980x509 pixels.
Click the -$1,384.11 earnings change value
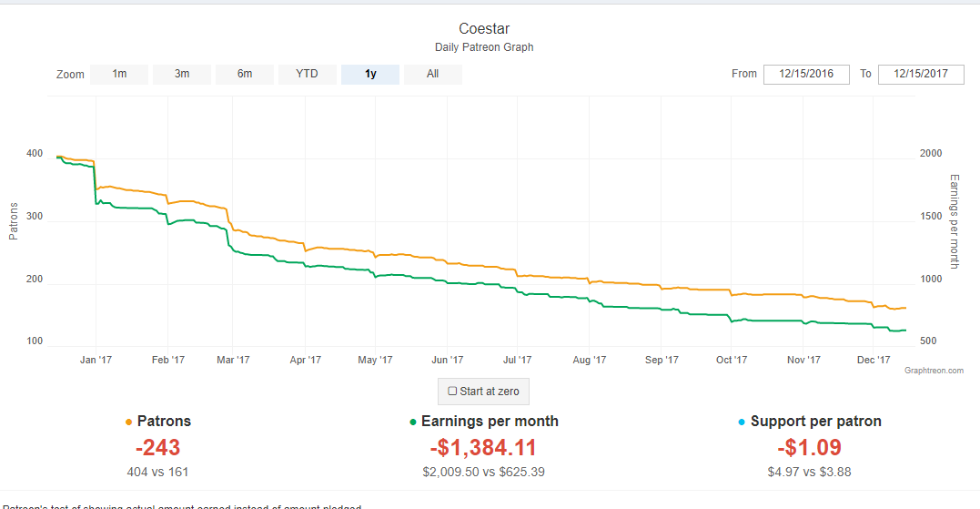[483, 448]
